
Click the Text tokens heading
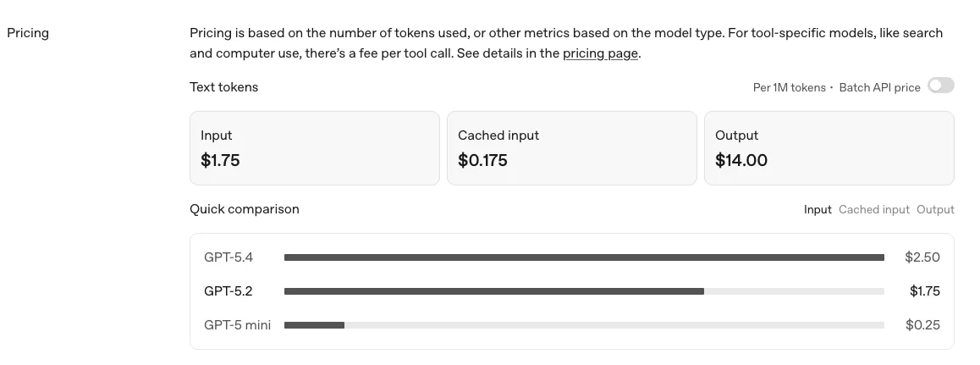click(223, 87)
